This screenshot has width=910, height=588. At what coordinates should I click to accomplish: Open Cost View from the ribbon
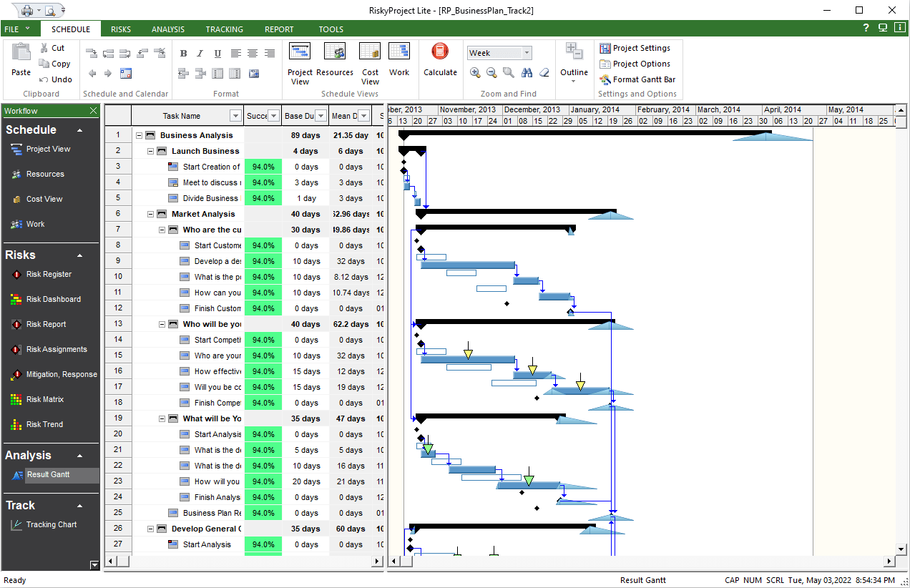click(x=370, y=64)
